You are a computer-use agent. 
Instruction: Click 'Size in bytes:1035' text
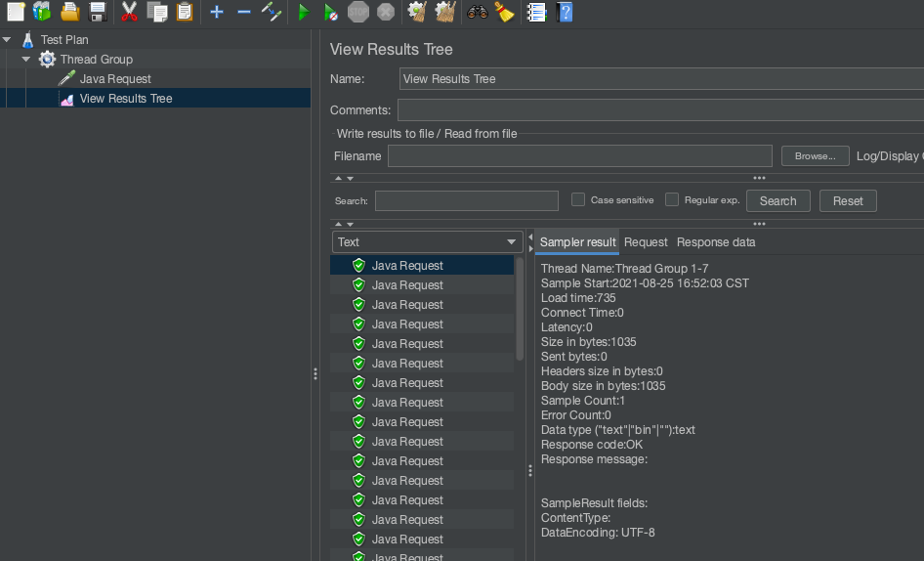pyautogui.click(x=588, y=341)
